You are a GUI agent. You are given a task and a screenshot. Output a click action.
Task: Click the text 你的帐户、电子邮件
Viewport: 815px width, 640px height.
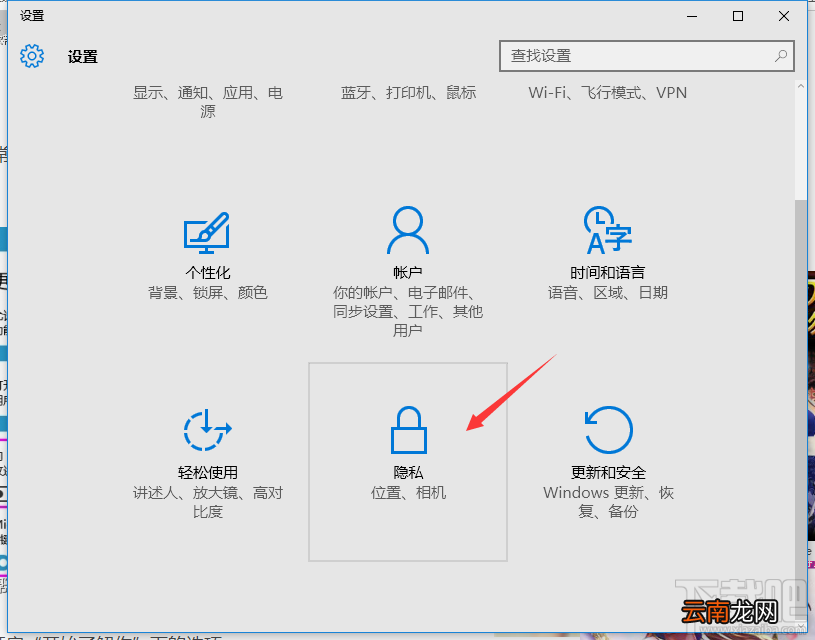point(403,293)
